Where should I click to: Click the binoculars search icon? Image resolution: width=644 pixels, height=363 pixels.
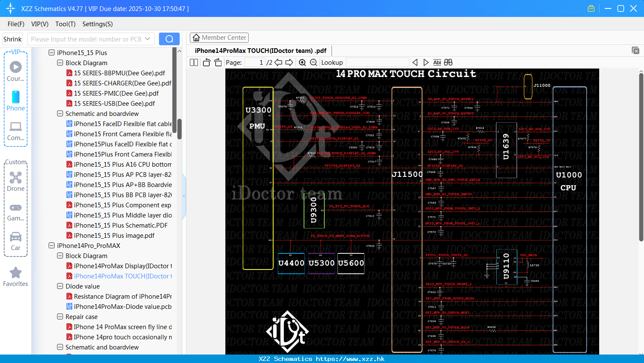pyautogui.click(x=448, y=62)
